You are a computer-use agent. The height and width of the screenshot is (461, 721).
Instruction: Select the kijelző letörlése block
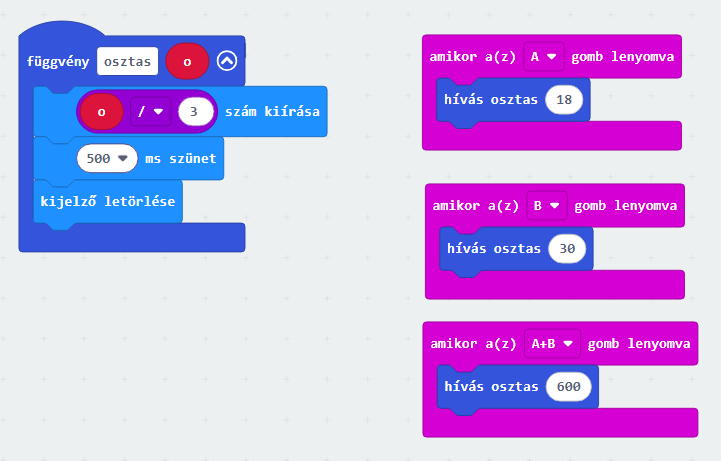pyautogui.click(x=107, y=201)
